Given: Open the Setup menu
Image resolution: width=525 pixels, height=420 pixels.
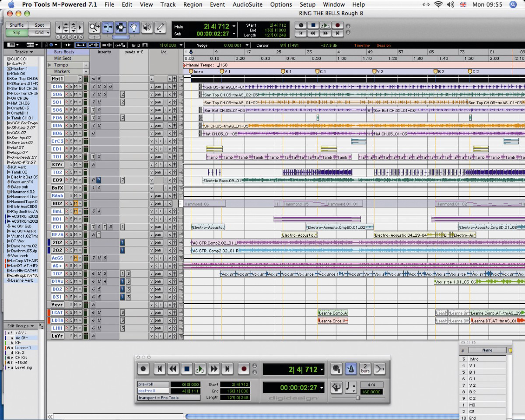Looking at the screenshot, I should pos(308,4).
